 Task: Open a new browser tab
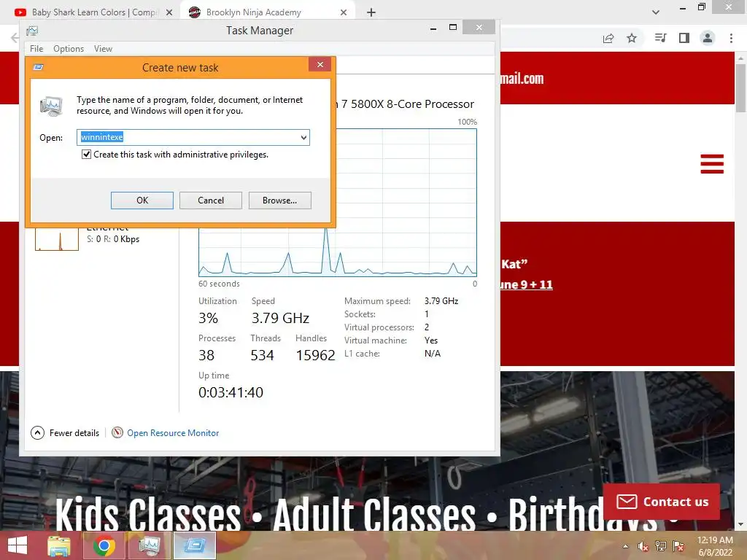[371, 13]
